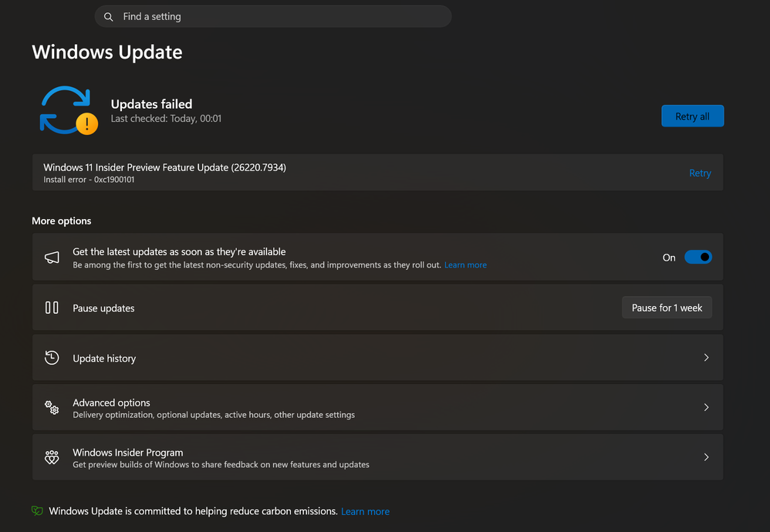Turn off get latest updates toggle
Image resolution: width=770 pixels, height=532 pixels.
(697, 258)
